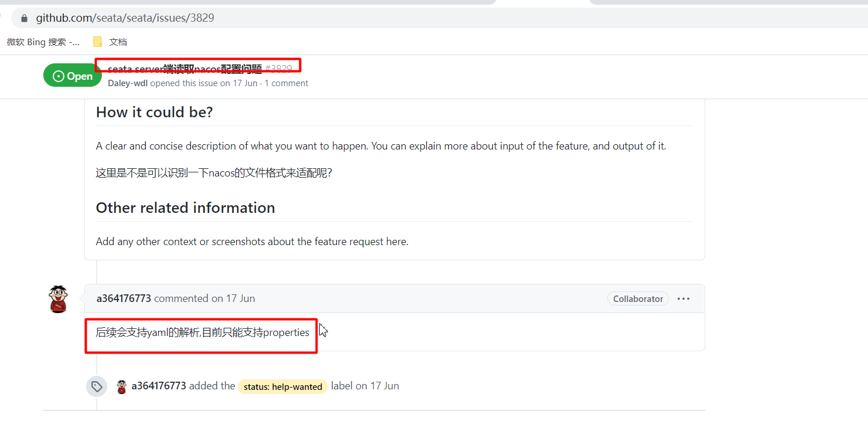Click the comment's "on 17 Jun" timestamp
This screenshot has width=868, height=421.
[233, 298]
